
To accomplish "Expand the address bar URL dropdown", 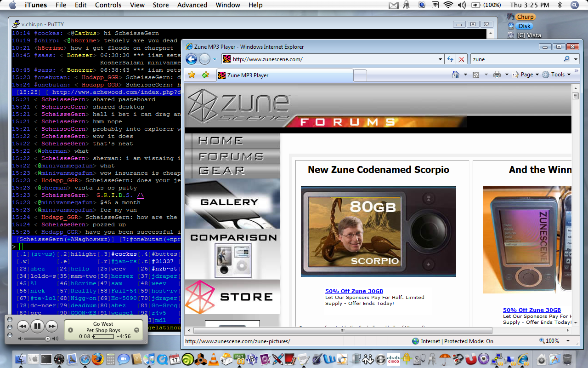I will pos(440,59).
